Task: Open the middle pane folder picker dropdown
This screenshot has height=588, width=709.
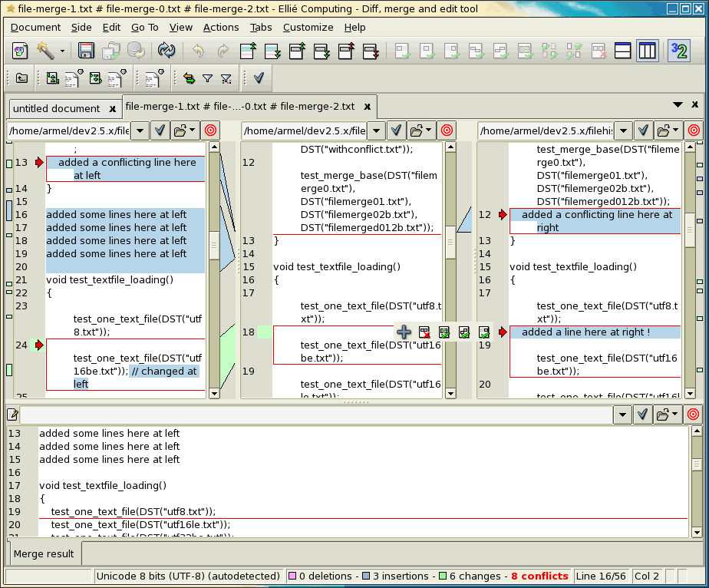Action: (420, 130)
